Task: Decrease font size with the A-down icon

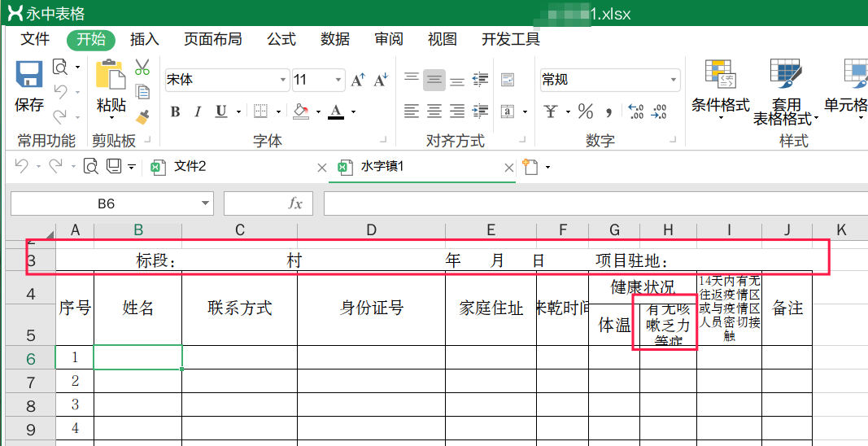Action: point(381,81)
